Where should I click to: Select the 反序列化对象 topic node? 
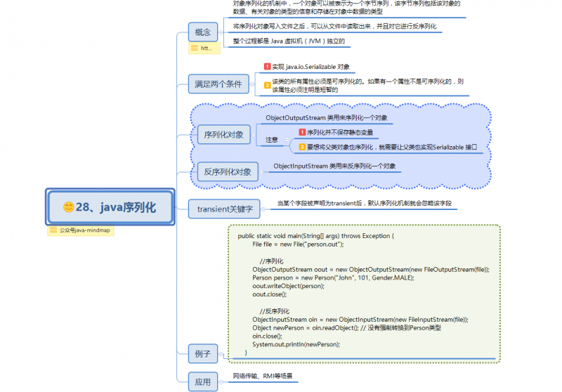click(x=226, y=172)
